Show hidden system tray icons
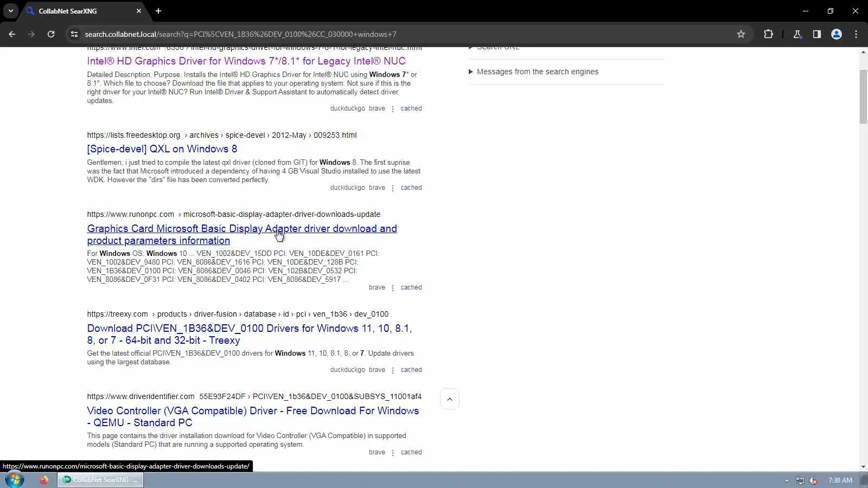The width and height of the screenshot is (868, 488). point(787,480)
